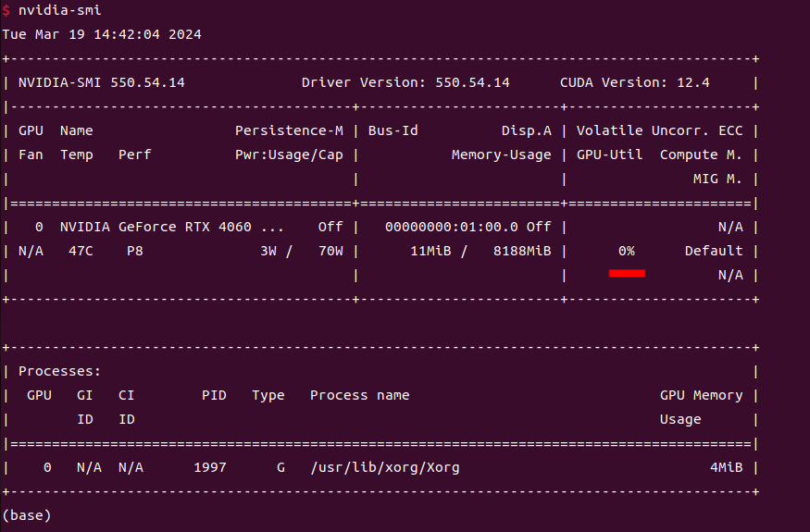Select the 8188MiB total memory value
Screen dimensions: 810x532
click(522, 251)
